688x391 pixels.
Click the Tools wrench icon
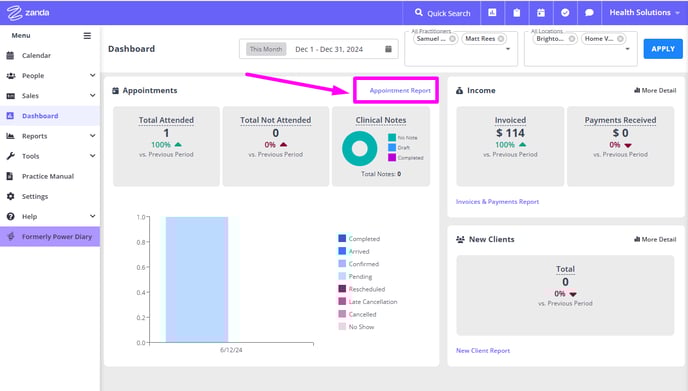click(11, 156)
